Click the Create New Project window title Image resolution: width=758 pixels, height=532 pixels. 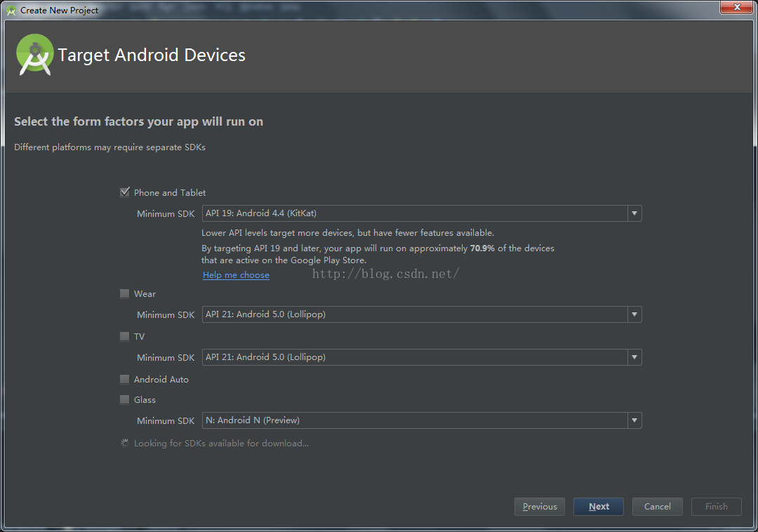click(59, 10)
